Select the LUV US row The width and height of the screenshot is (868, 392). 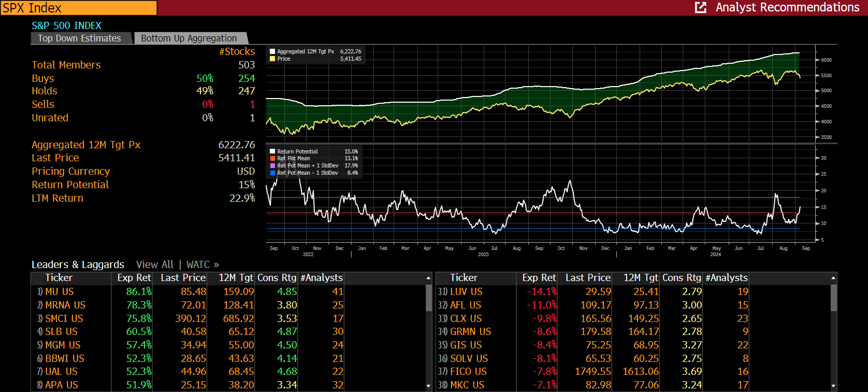633,292
